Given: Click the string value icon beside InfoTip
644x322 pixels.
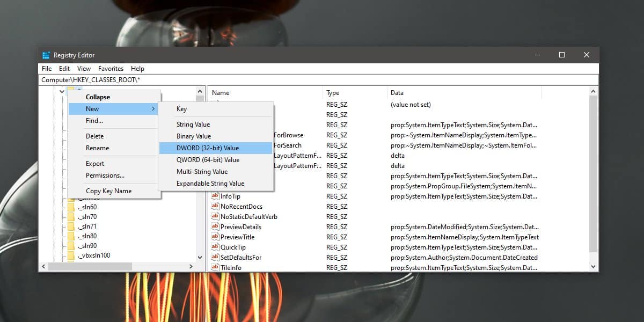Looking at the screenshot, I should click(215, 196).
